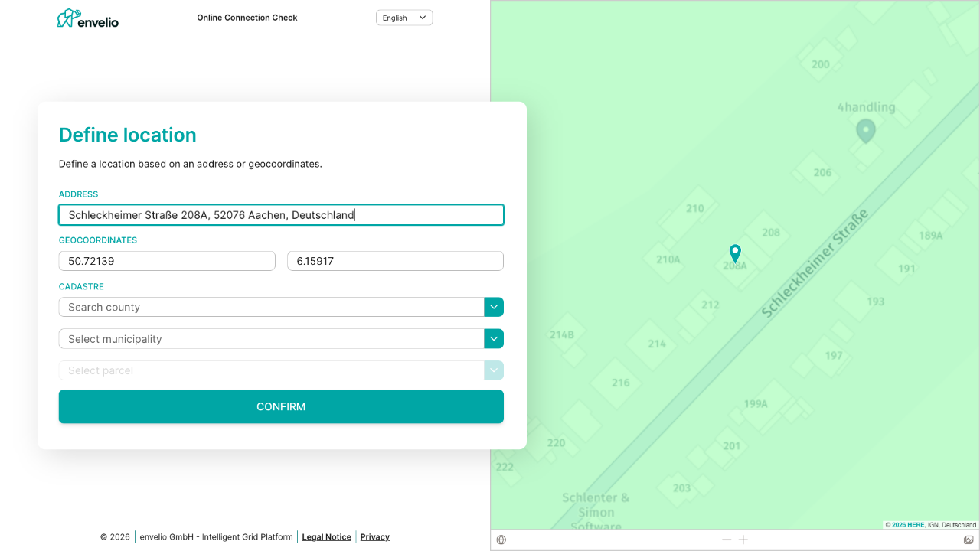
Task: Click the address input field
Action: click(x=281, y=215)
